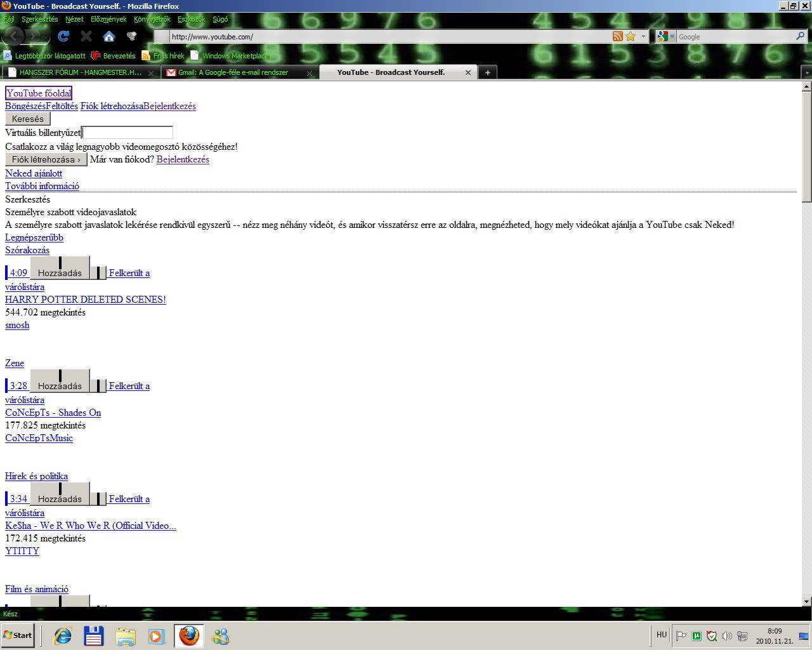
Task: Click the Google search box
Action: click(x=735, y=36)
